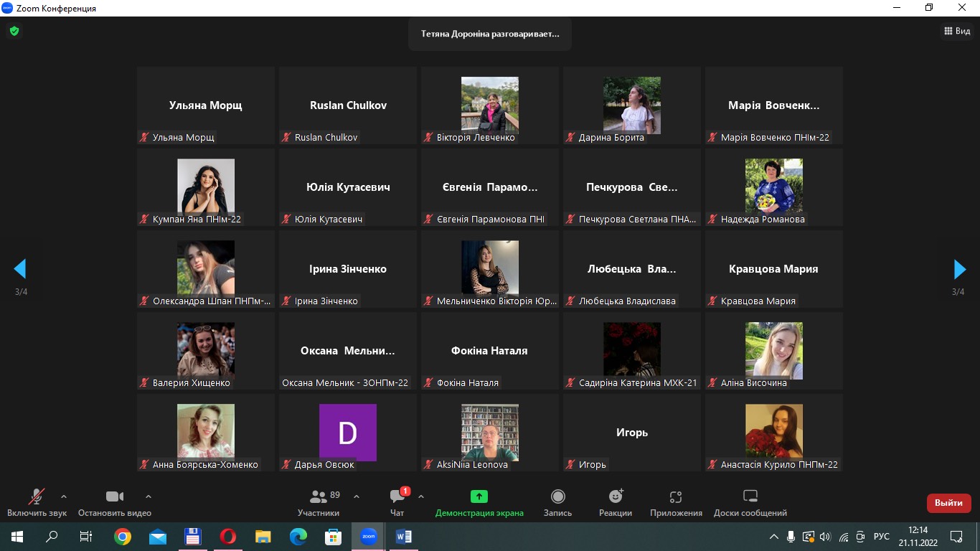Expand audio options arrow beside microphone
980x551 pixels.
tap(64, 496)
